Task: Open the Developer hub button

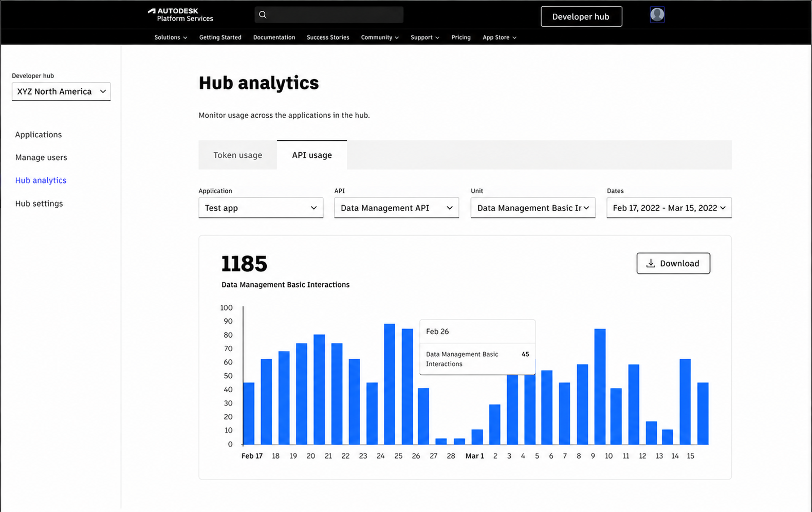Action: tap(581, 16)
